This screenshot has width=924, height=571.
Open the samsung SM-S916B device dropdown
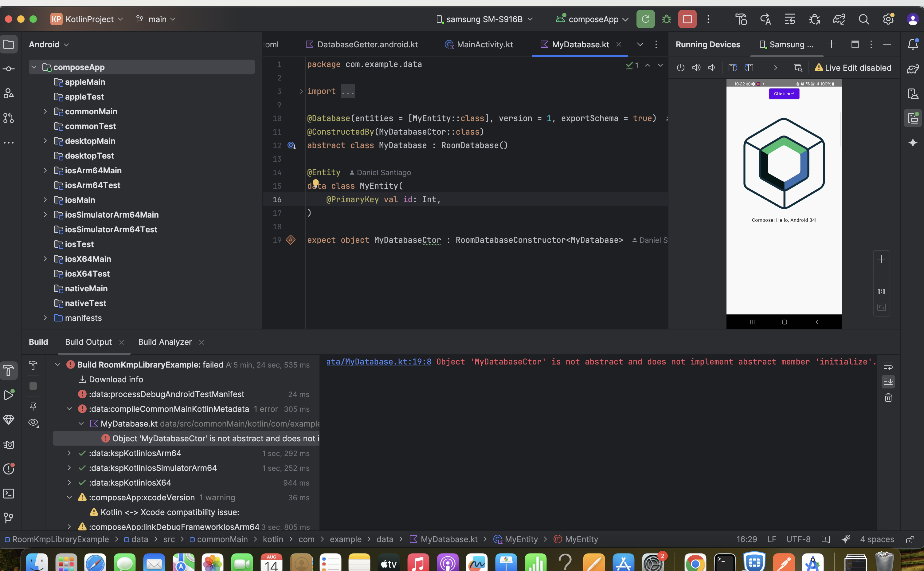tap(484, 19)
